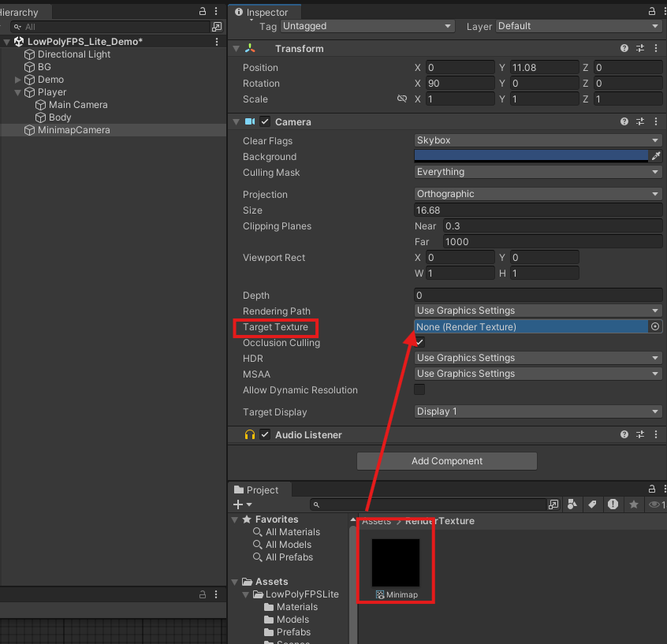This screenshot has width=667, height=644.
Task: Lock the bottom-left panel
Action: point(203,594)
